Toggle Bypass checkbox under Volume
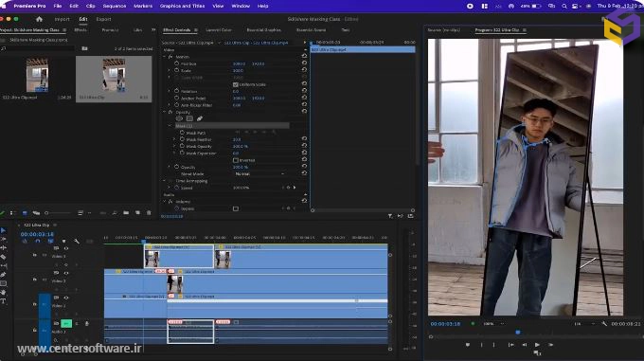This screenshot has height=361, width=644. coord(235,208)
